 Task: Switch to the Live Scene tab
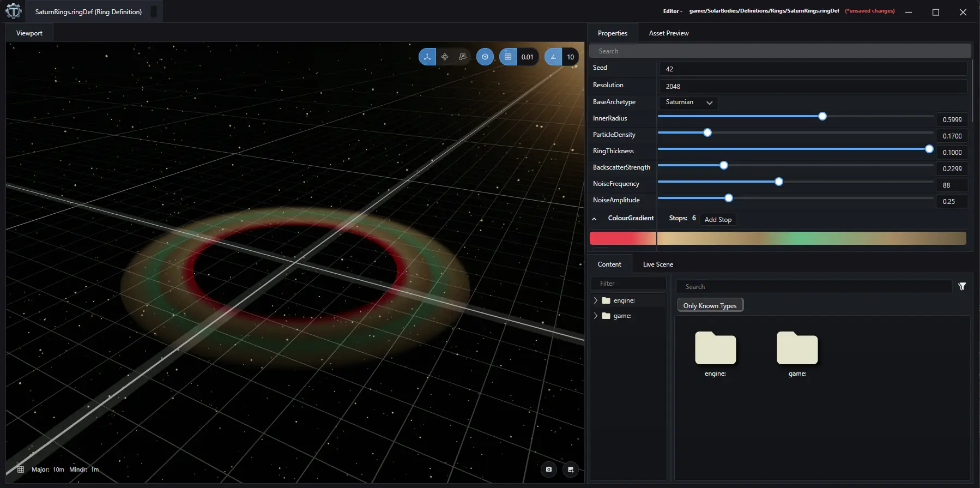658,264
